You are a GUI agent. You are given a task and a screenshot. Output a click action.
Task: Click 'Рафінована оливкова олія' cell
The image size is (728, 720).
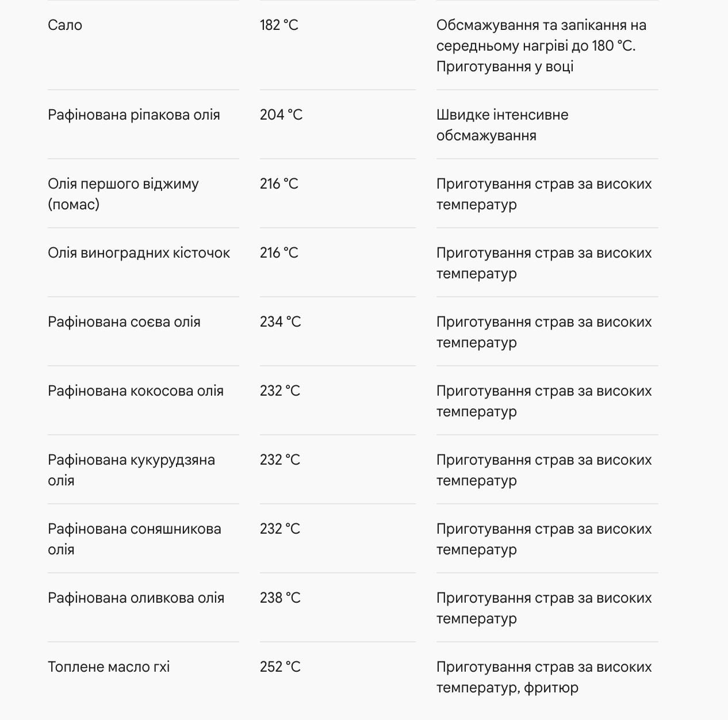pos(136,598)
